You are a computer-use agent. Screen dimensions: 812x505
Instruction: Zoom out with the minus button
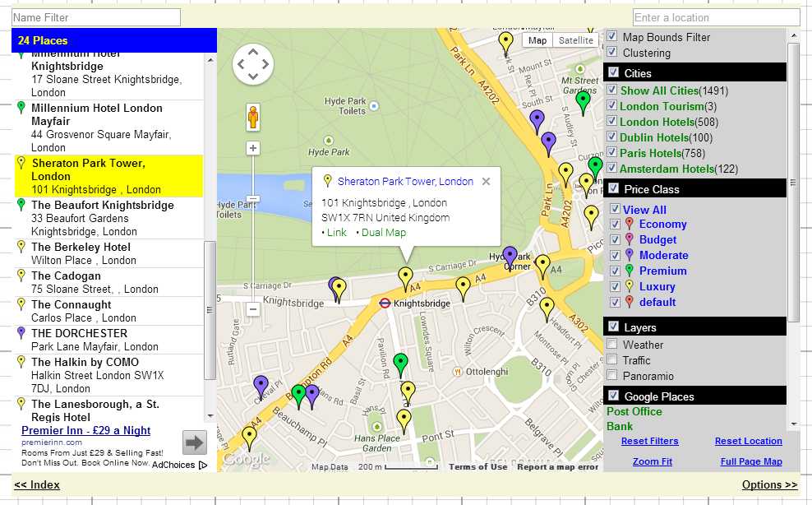pos(252,309)
